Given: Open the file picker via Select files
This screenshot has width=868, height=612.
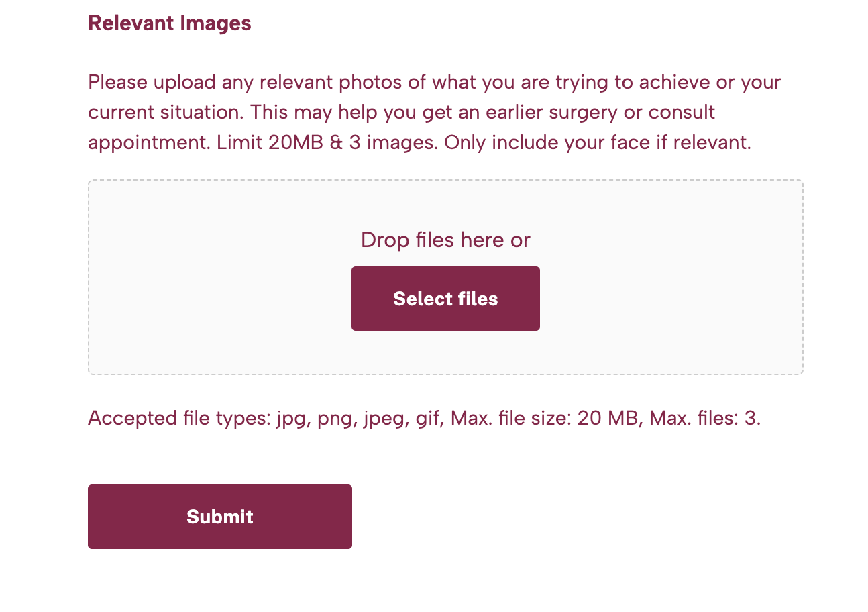Looking at the screenshot, I should (445, 298).
